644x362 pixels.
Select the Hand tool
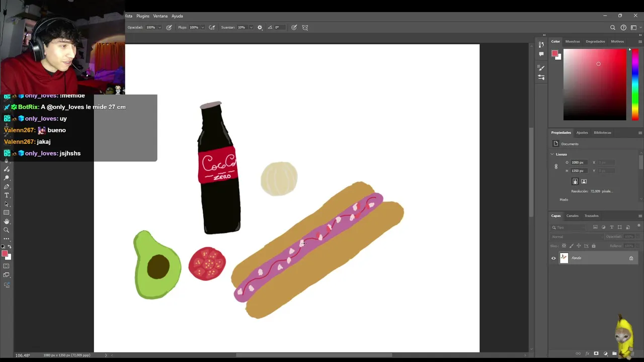click(7, 221)
